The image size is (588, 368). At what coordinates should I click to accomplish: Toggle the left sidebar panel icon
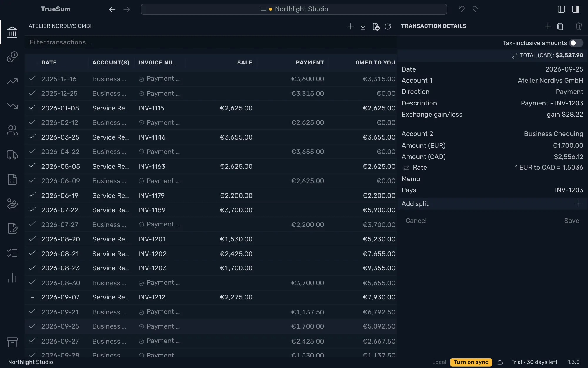click(x=561, y=9)
